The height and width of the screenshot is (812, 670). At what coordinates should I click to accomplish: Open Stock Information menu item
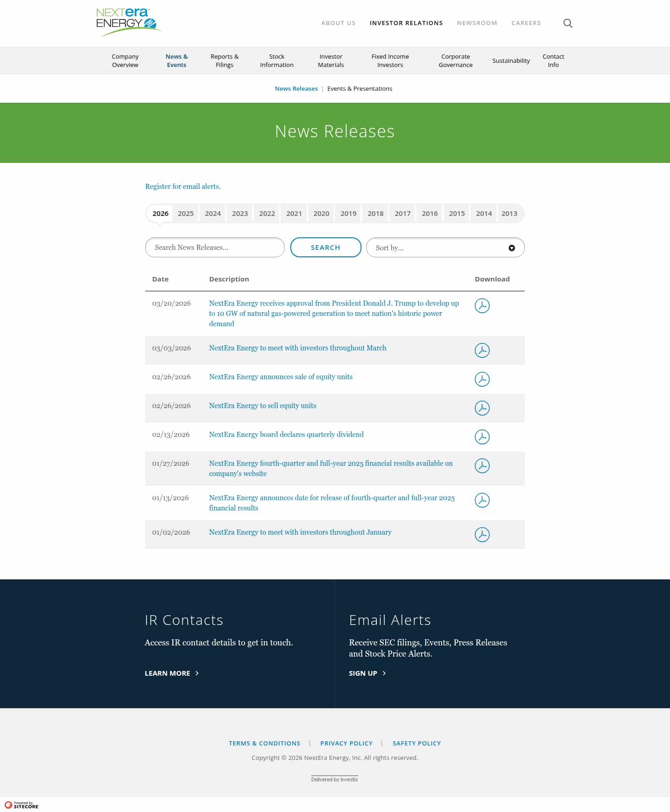(x=277, y=60)
